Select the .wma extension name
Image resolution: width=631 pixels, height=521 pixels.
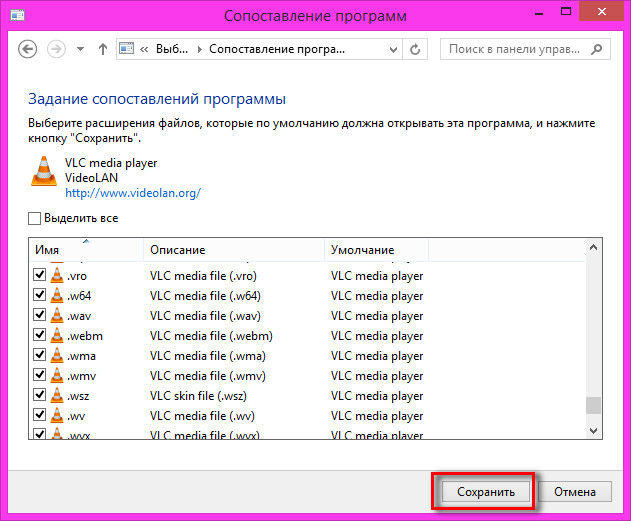(81, 356)
